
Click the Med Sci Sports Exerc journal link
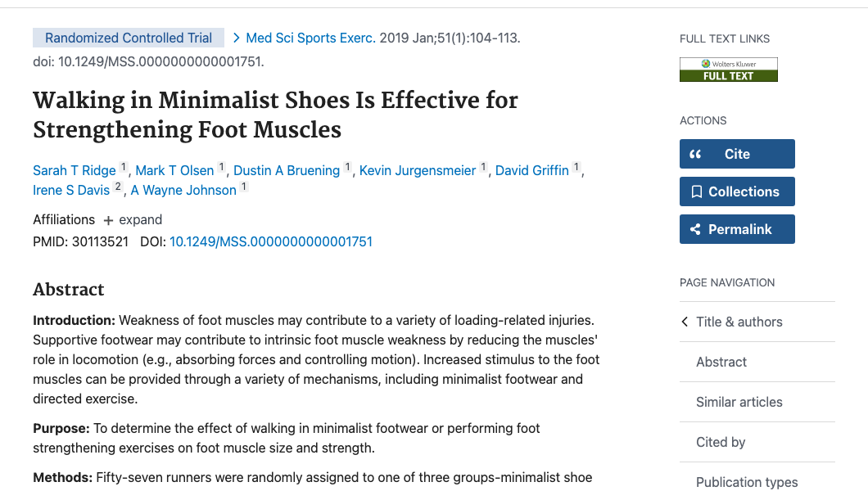coord(308,38)
